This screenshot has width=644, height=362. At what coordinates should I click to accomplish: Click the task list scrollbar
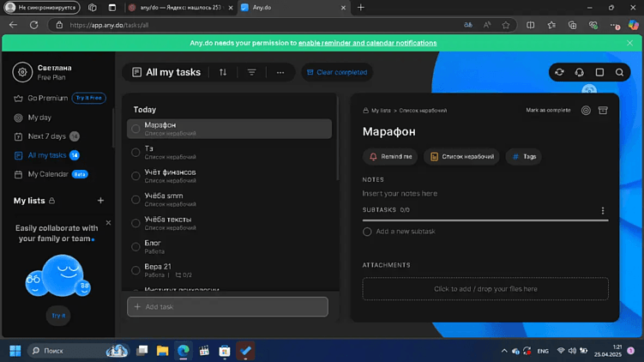point(338,140)
